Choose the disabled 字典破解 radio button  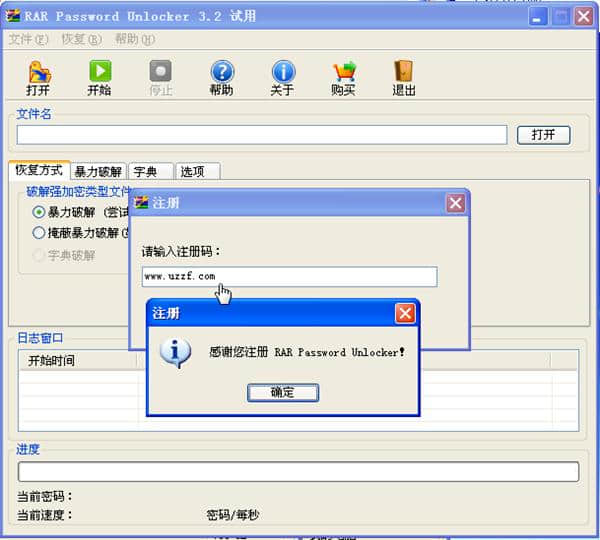point(39,255)
